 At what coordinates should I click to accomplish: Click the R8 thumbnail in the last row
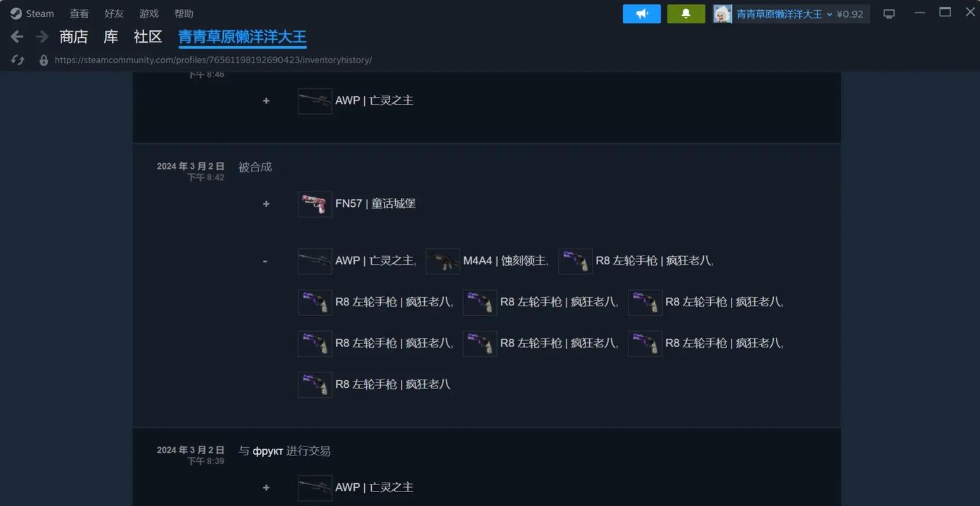[315, 385]
